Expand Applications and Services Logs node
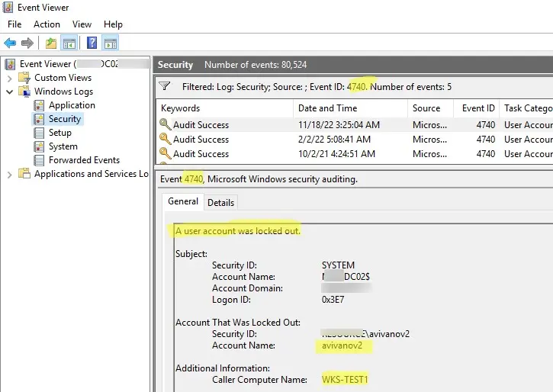 pyautogui.click(x=10, y=174)
